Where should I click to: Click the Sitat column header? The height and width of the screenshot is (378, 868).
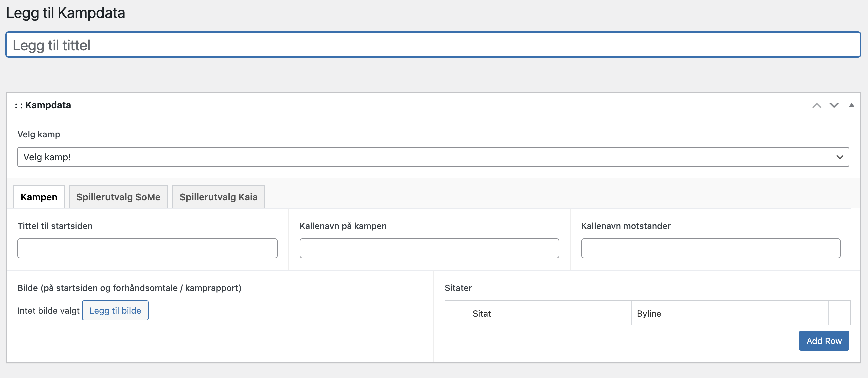[482, 313]
